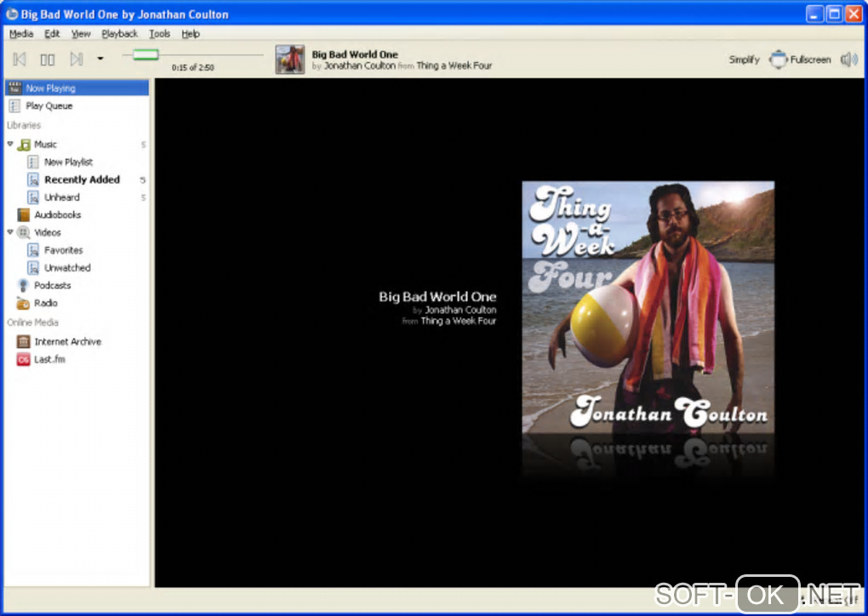Screen dimensions: 868x616
Task: Click the 0:15 of 2:50 time display
Action: click(192, 67)
